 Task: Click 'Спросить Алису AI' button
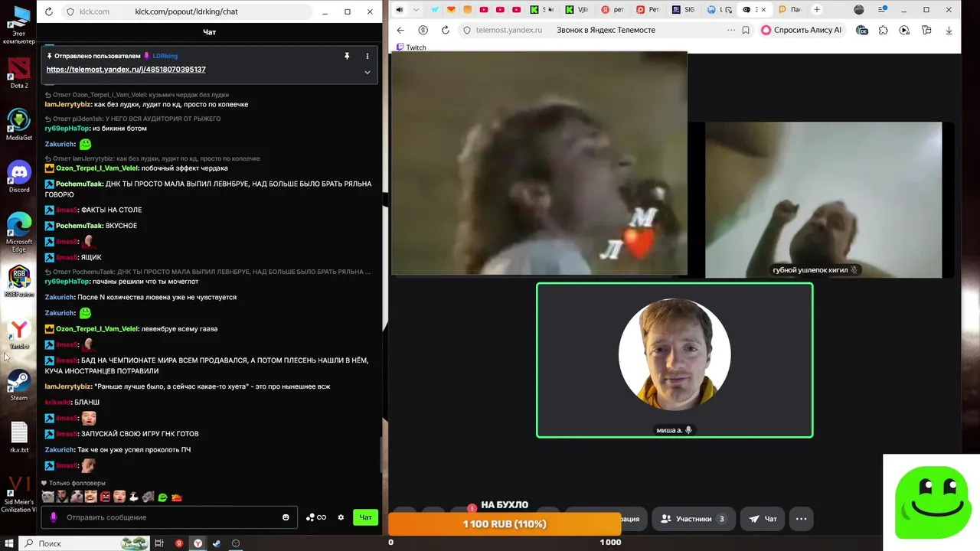[802, 30]
